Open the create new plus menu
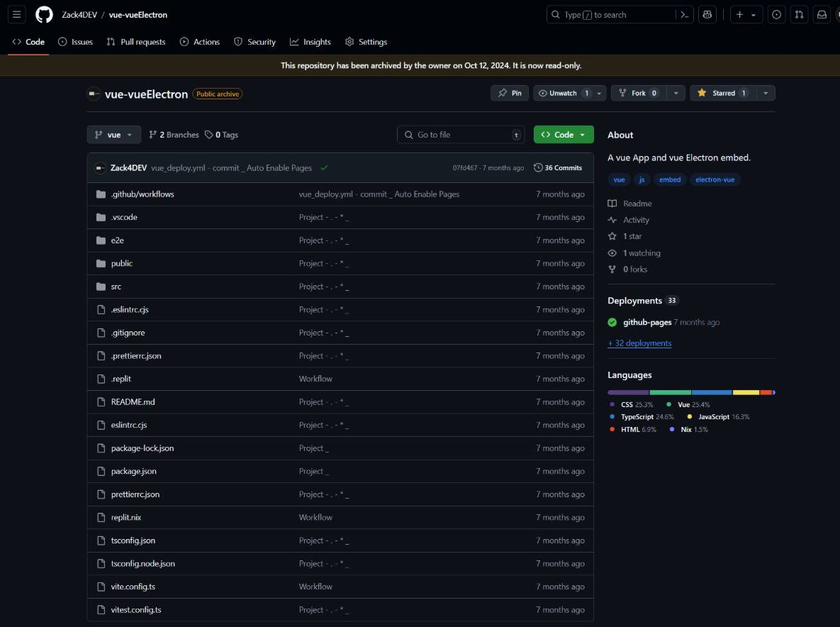 [746, 15]
